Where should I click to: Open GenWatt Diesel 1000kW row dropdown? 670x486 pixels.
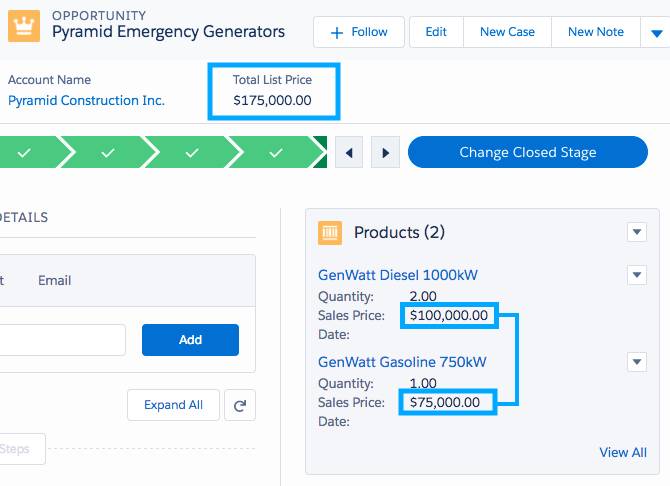[x=637, y=275]
